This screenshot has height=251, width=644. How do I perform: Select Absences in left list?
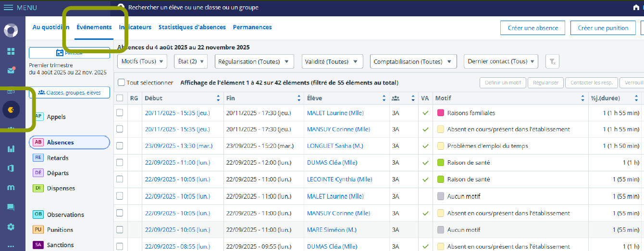(x=69, y=143)
